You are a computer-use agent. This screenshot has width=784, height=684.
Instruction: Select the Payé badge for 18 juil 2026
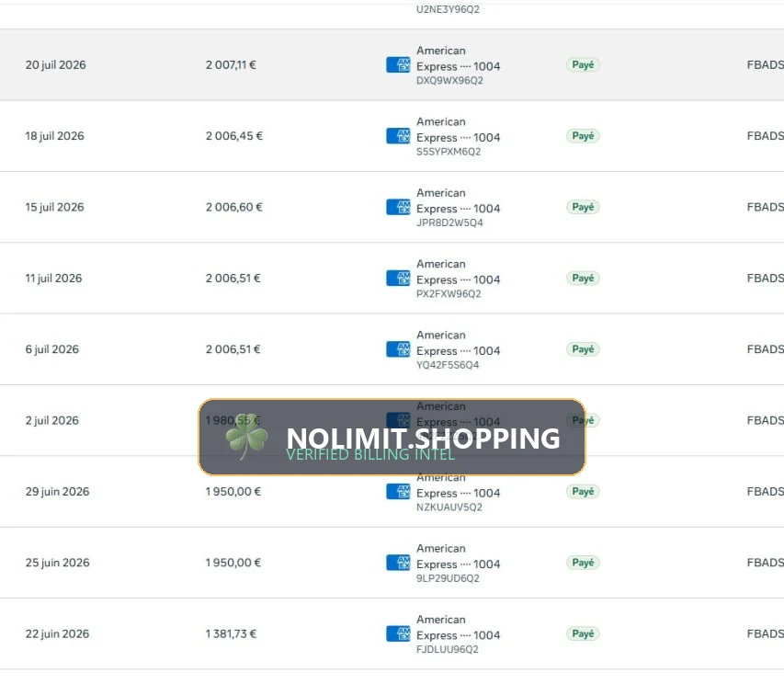(583, 136)
